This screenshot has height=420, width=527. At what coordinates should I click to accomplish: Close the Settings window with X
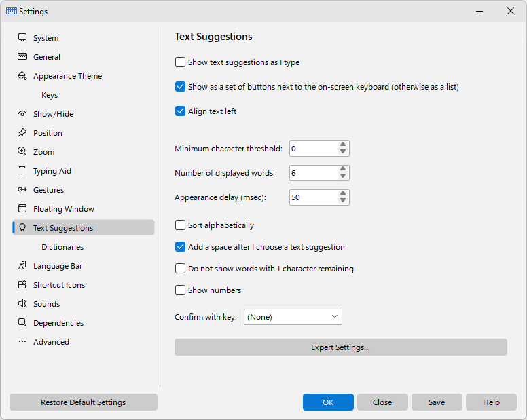coord(511,11)
